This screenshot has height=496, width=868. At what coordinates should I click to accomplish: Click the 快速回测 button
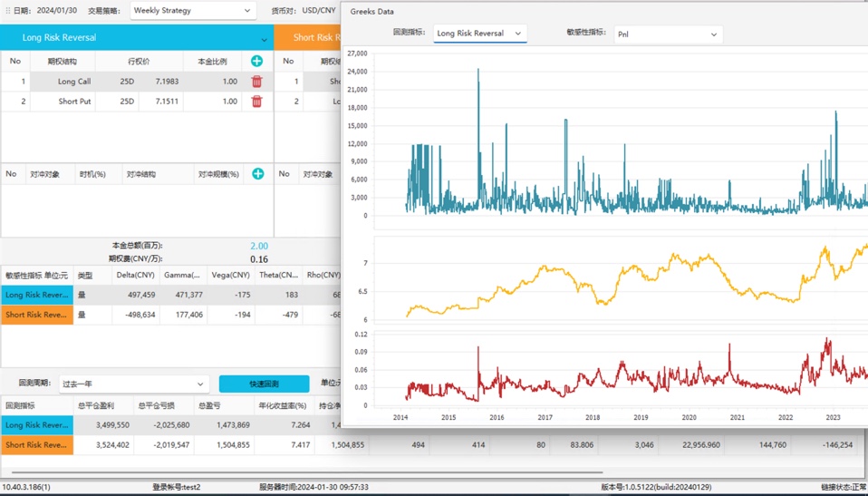tap(264, 384)
